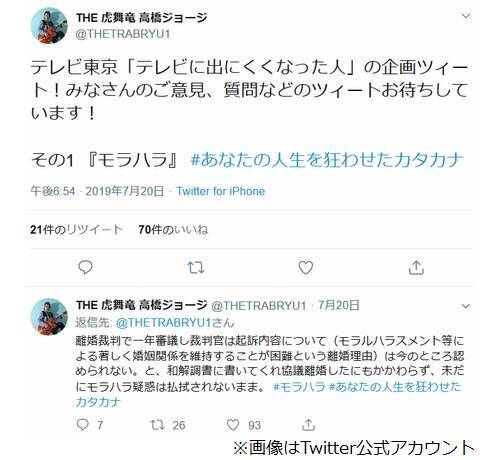Open the Twitter for iPhone source link
The height and width of the screenshot is (460, 500).
(221, 191)
